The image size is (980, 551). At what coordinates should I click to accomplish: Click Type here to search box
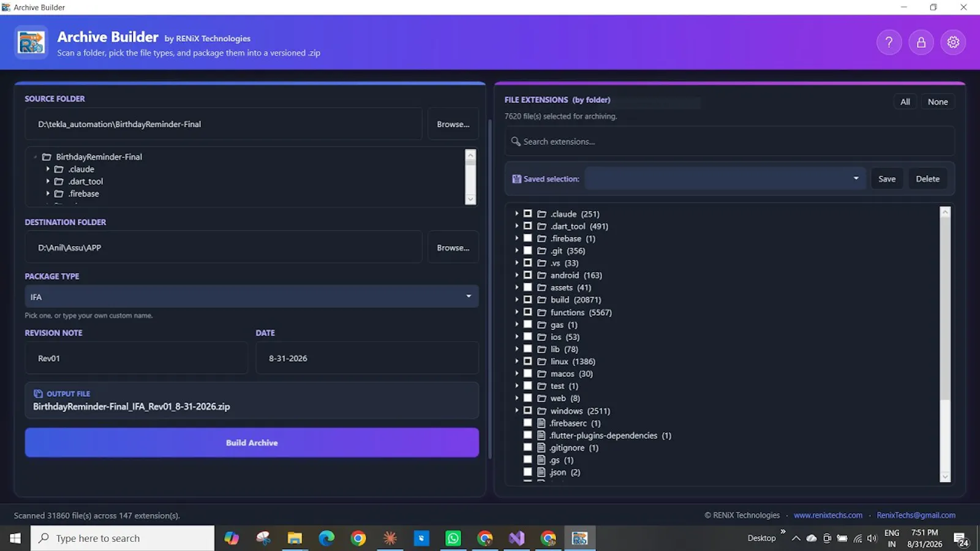pyautogui.click(x=123, y=538)
